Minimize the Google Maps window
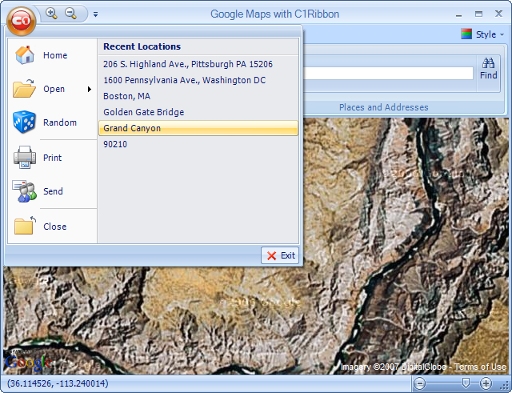The image size is (512, 393). [459, 14]
